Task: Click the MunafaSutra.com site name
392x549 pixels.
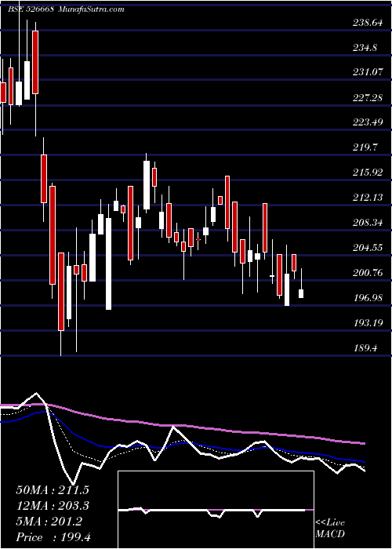Action: 92,9
